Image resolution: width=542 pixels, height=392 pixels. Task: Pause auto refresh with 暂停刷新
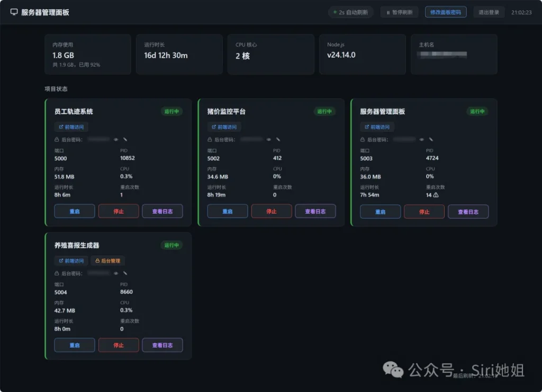tap(400, 12)
